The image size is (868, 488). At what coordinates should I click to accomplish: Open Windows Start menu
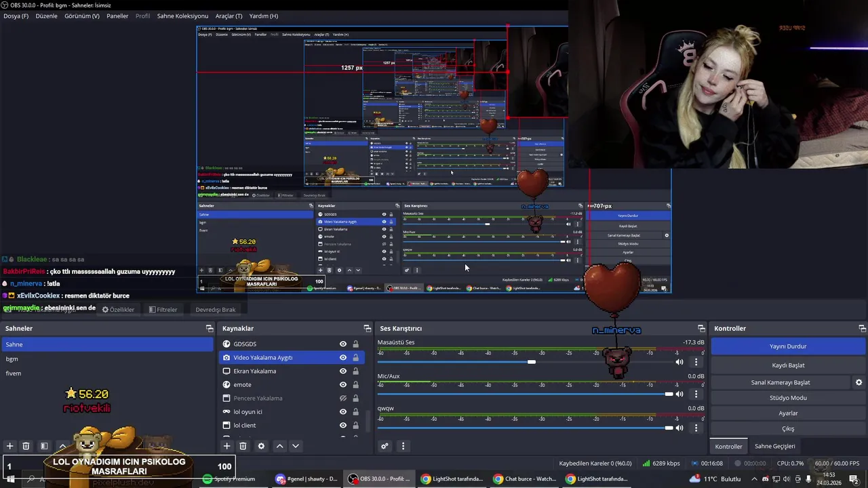10,479
